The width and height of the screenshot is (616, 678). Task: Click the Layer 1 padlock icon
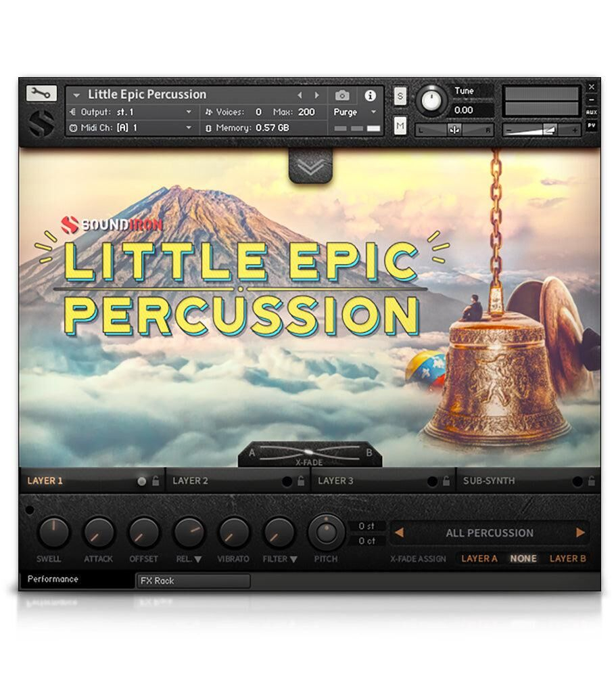click(x=156, y=482)
